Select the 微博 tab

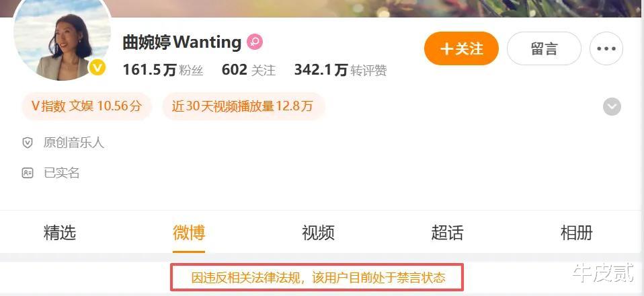[x=189, y=233]
